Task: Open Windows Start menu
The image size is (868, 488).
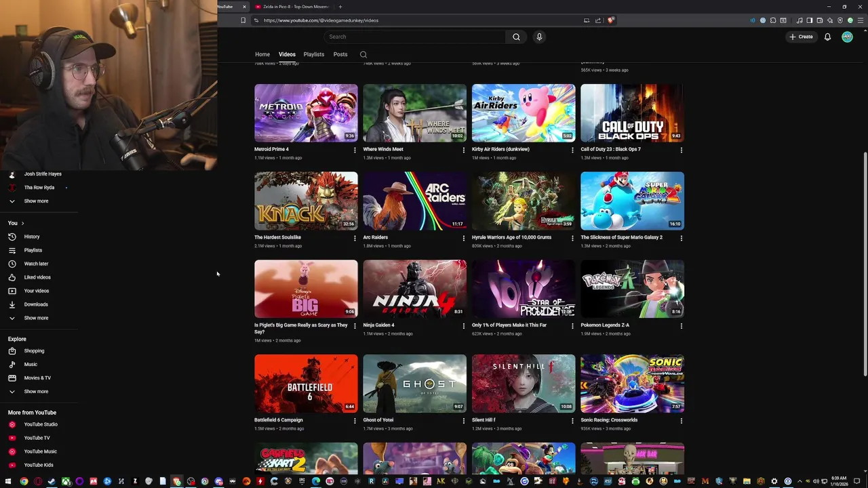Action: pos(9,481)
